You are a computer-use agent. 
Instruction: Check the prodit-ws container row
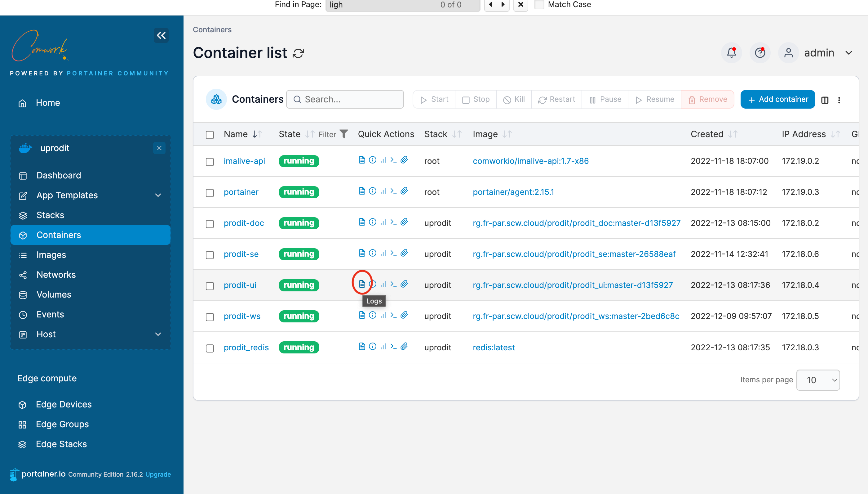[210, 317]
